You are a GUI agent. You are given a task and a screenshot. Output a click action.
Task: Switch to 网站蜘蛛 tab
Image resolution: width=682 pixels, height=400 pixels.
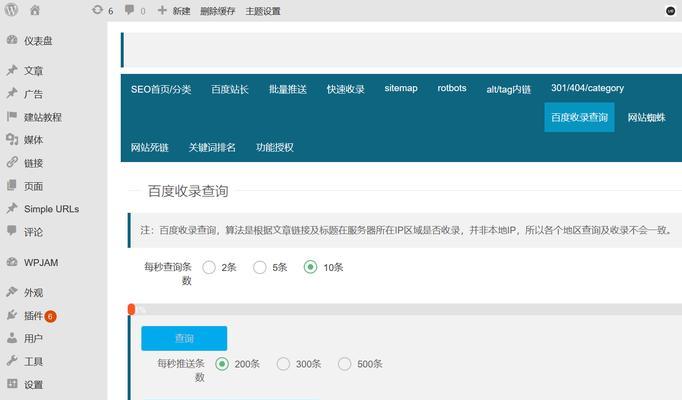pos(646,117)
